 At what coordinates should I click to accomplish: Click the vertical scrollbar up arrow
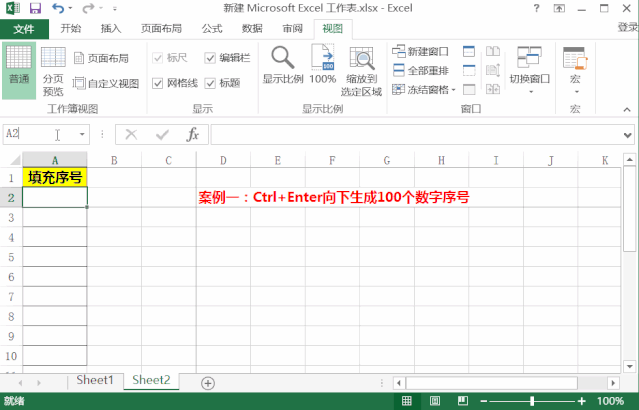[x=630, y=160]
